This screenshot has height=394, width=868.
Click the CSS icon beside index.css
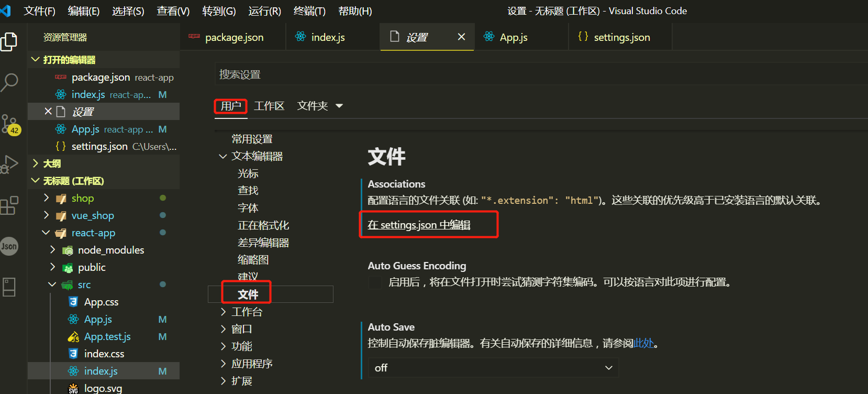point(73,354)
